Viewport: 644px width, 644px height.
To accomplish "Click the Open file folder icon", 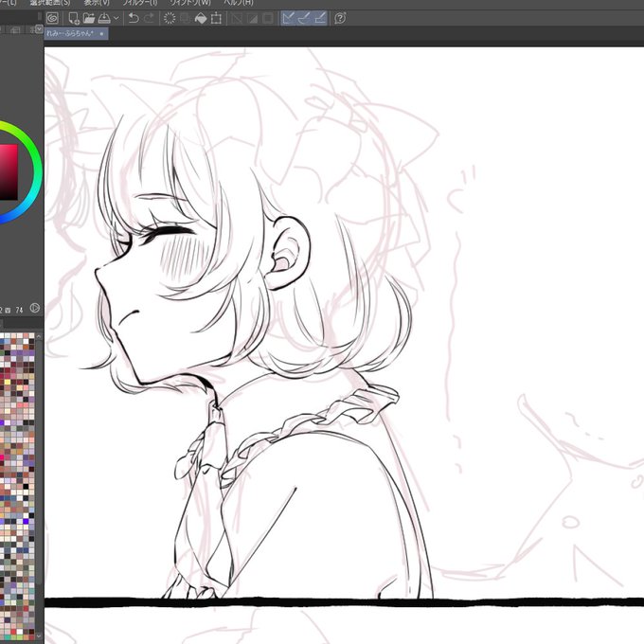I will 89,18.
